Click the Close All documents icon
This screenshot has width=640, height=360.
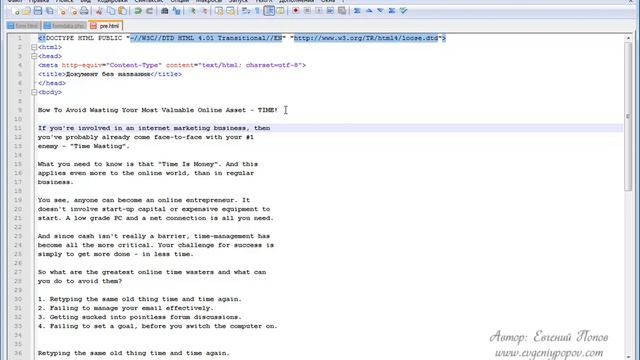coord(73,11)
